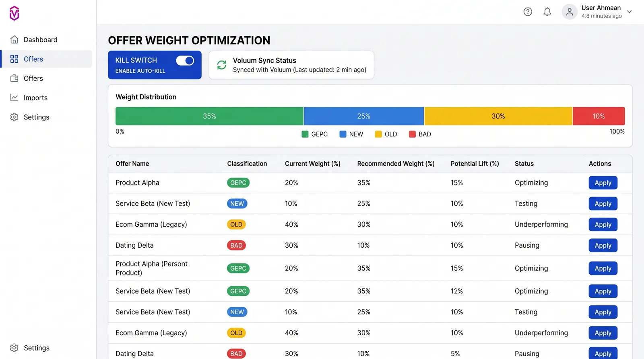
Task: Click the Recommended Weight (%) column header
Action: (x=396, y=164)
